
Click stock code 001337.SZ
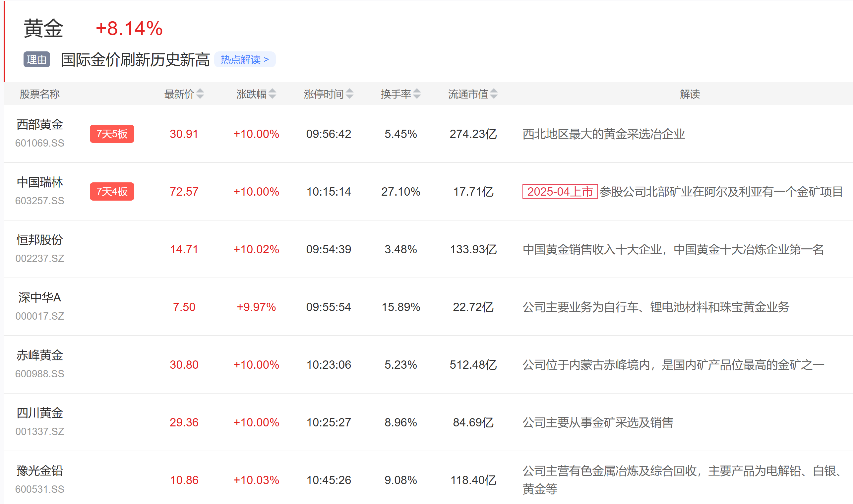point(40,432)
